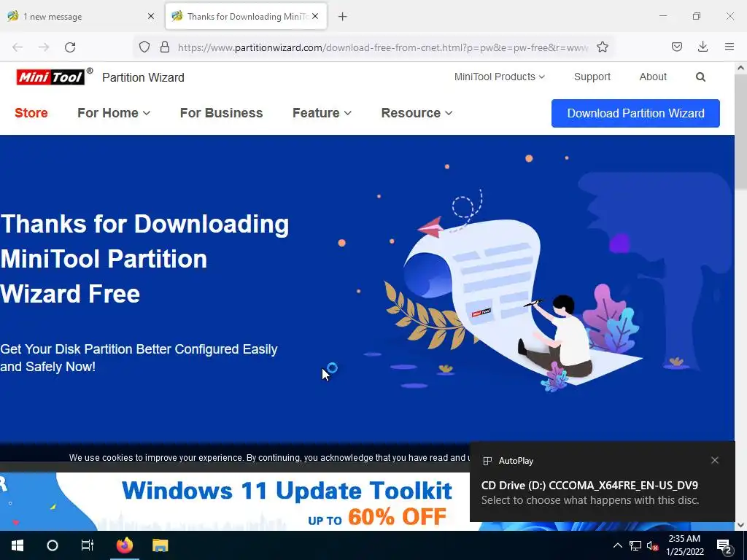
Task: Open the Store menu item
Action: (x=31, y=113)
